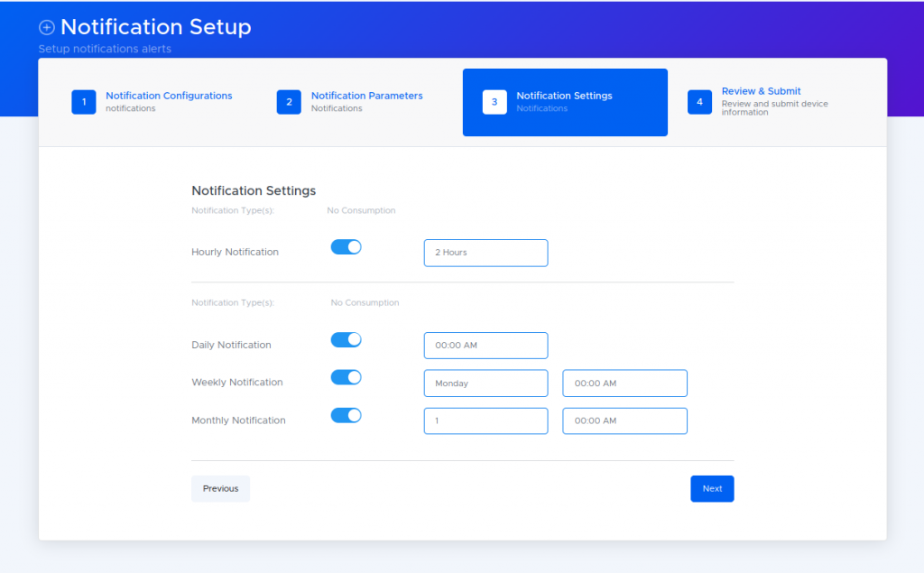The height and width of the screenshot is (573, 924).
Task: Toggle Weekly Notification off
Action: pyautogui.click(x=346, y=377)
